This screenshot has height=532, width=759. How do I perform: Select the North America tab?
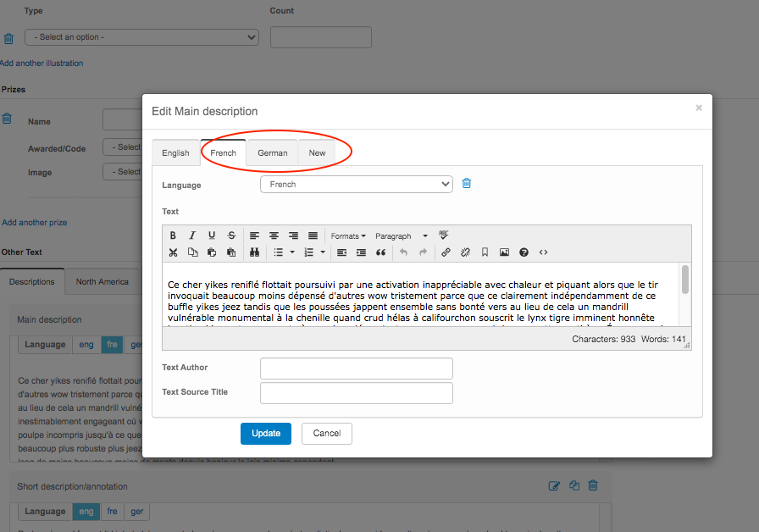102,282
